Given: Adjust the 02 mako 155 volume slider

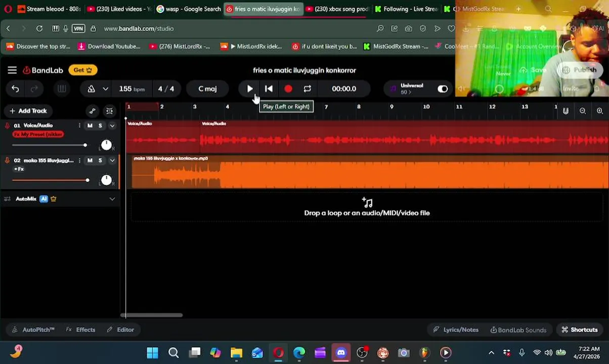Looking at the screenshot, I should click(50, 180).
